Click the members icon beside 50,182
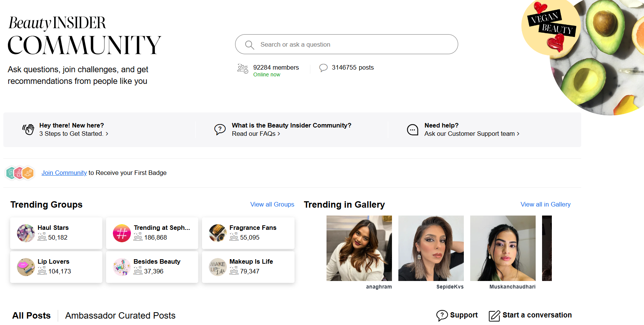The height and width of the screenshot is (325, 644). point(42,237)
